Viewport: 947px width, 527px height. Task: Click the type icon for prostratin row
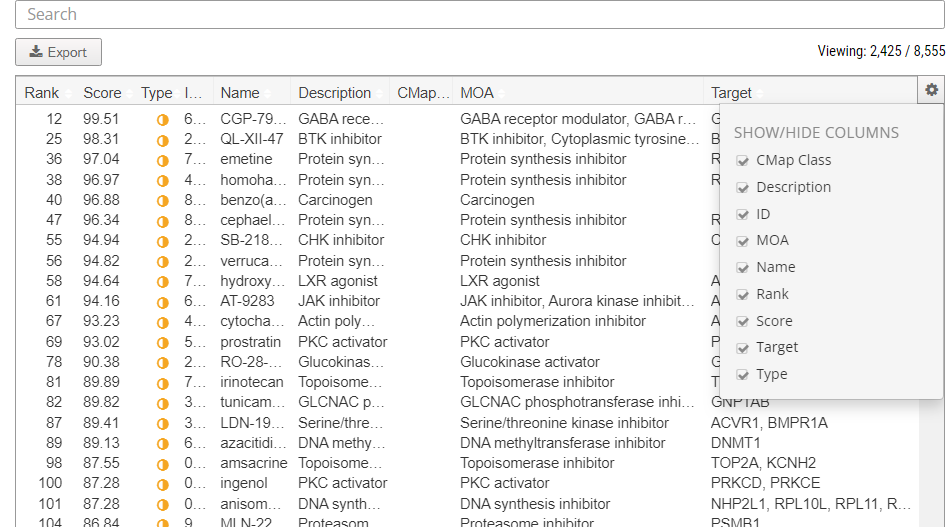162,342
